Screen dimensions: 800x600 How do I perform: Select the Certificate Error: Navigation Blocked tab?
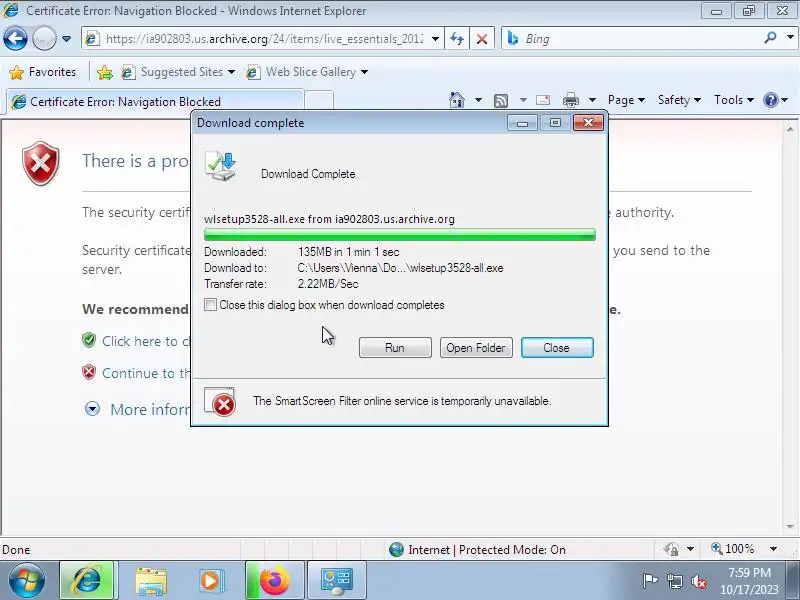(x=155, y=101)
